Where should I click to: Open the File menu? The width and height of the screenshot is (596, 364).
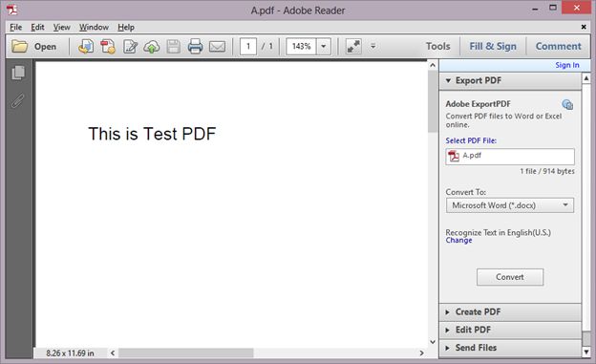pos(15,28)
